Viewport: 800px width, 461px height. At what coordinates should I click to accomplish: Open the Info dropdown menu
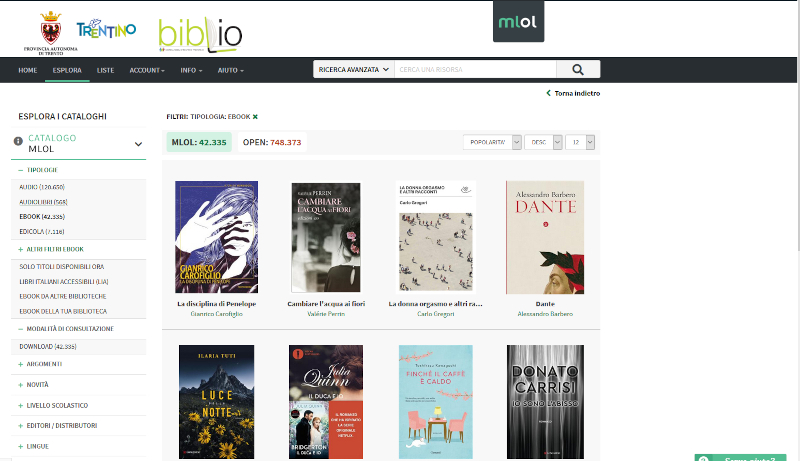click(191, 70)
